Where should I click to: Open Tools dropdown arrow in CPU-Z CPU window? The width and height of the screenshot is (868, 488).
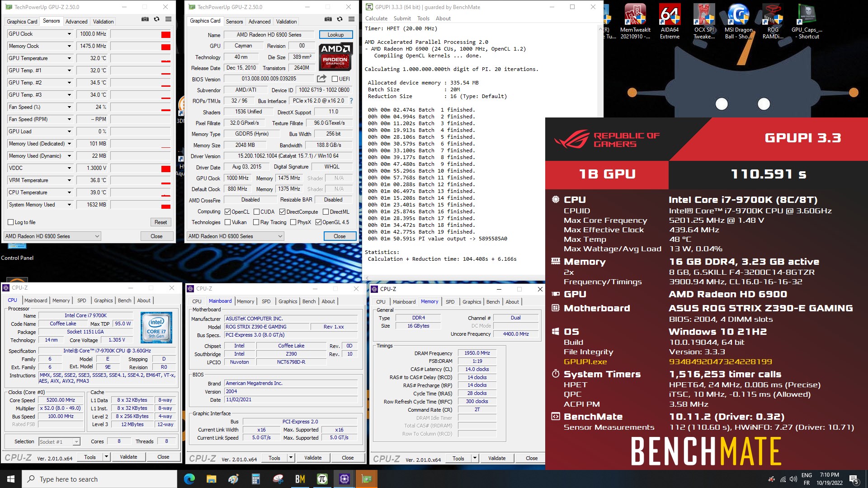pyautogui.click(x=106, y=457)
